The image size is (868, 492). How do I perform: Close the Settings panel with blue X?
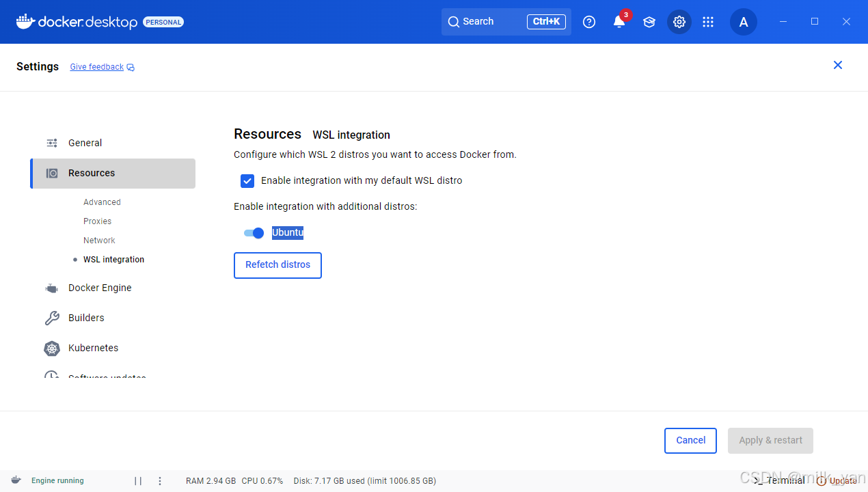coord(838,65)
